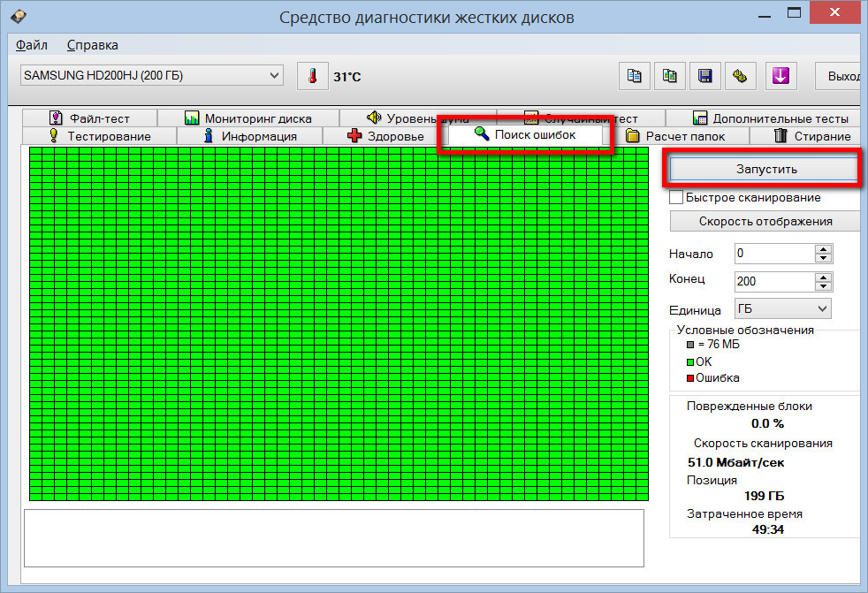Click the Затраченное время label
Viewport: 868px width, 593px height.
coord(744,513)
